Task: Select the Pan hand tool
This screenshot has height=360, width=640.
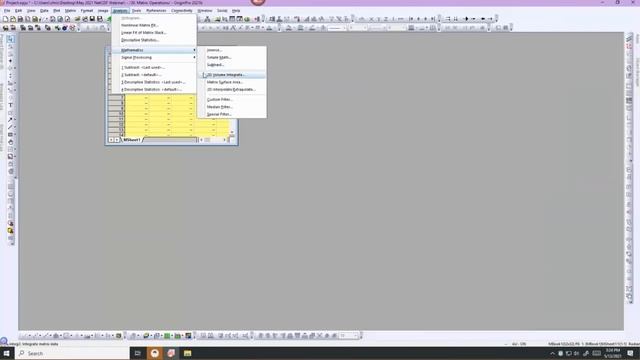Action: (11, 142)
